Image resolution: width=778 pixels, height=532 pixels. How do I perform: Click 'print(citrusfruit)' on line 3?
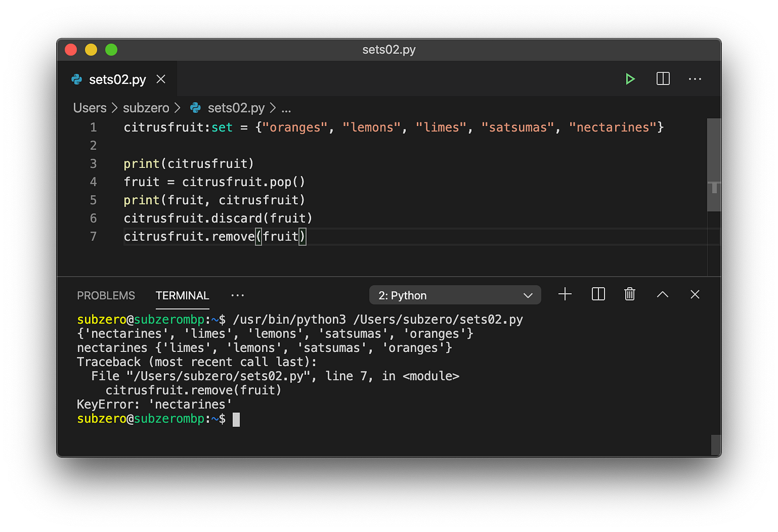(189, 164)
